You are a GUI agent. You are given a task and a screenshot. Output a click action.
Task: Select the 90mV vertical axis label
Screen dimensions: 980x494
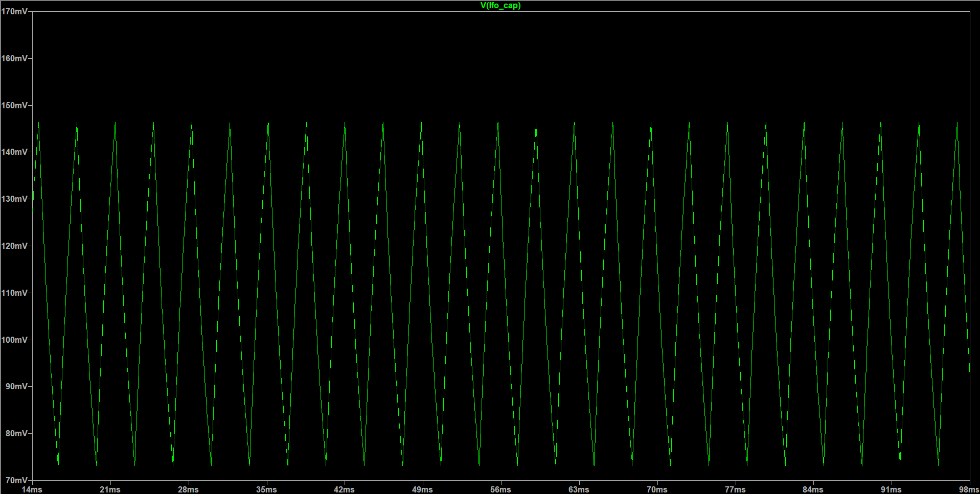[x=16, y=386]
